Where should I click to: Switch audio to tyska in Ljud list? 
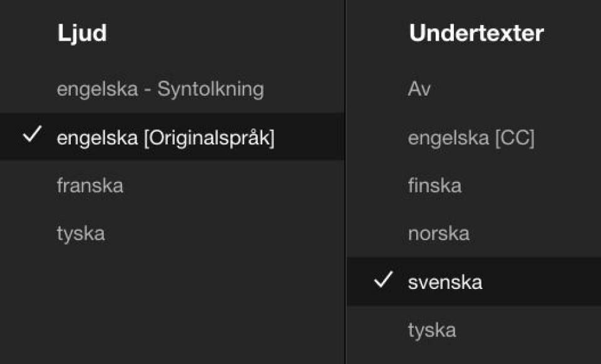80,234
